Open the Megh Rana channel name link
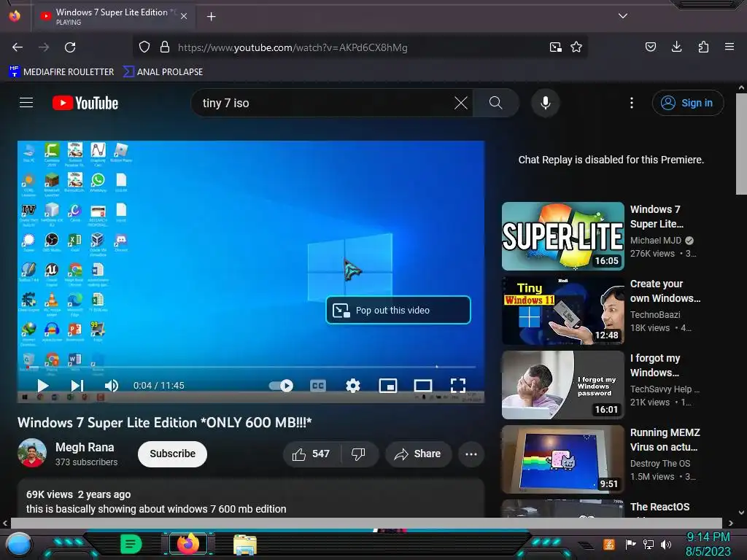 (85, 447)
